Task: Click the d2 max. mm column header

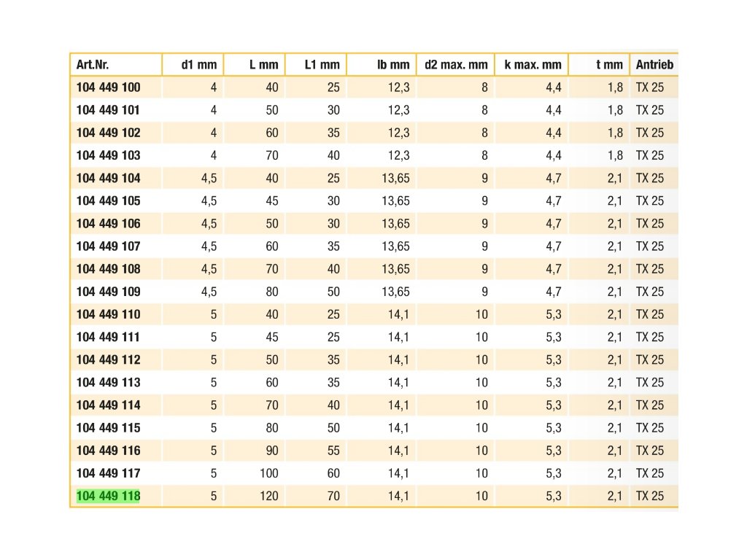Action: click(456, 64)
